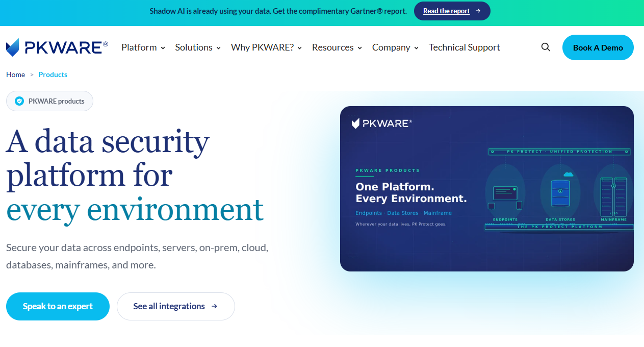
Task: Click the PKWARE products badge
Action: [49, 101]
